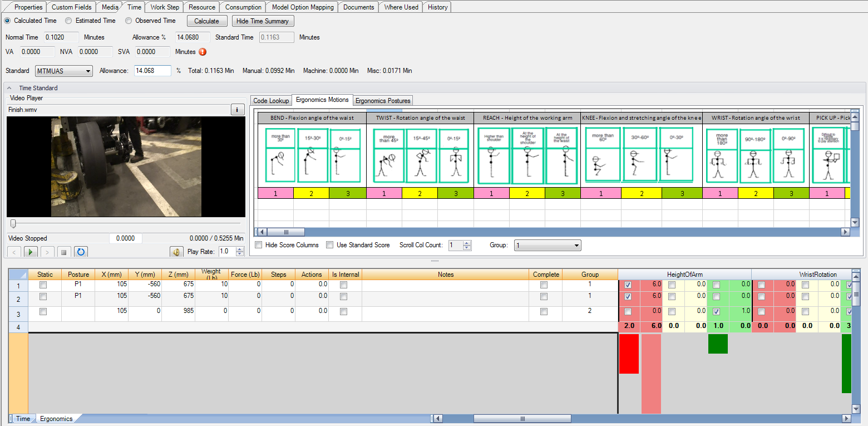
Task: Stop the video playback
Action: tap(64, 252)
